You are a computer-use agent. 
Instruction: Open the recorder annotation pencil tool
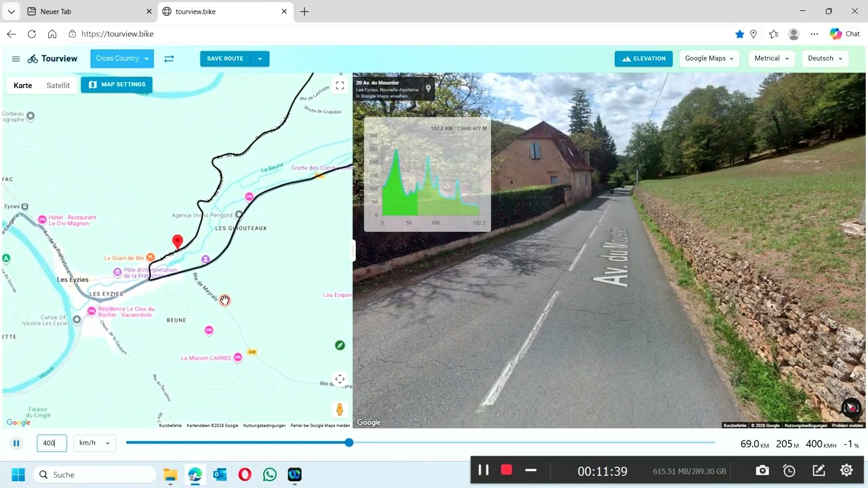tap(818, 470)
